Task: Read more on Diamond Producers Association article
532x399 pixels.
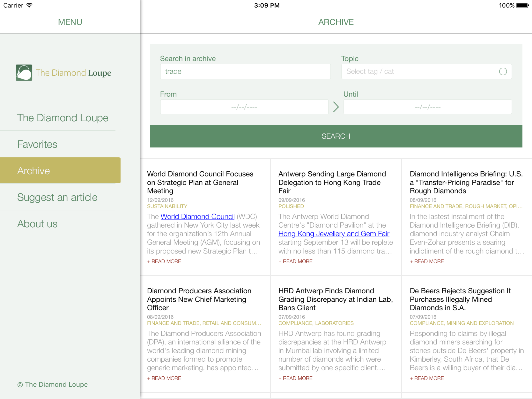Action: click(164, 378)
